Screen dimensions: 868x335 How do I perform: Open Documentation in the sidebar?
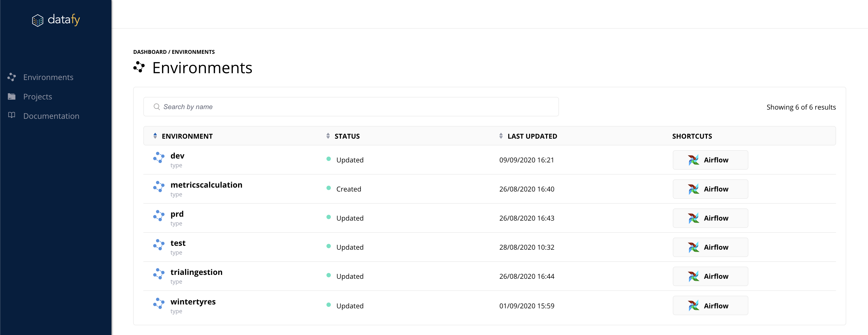(51, 116)
